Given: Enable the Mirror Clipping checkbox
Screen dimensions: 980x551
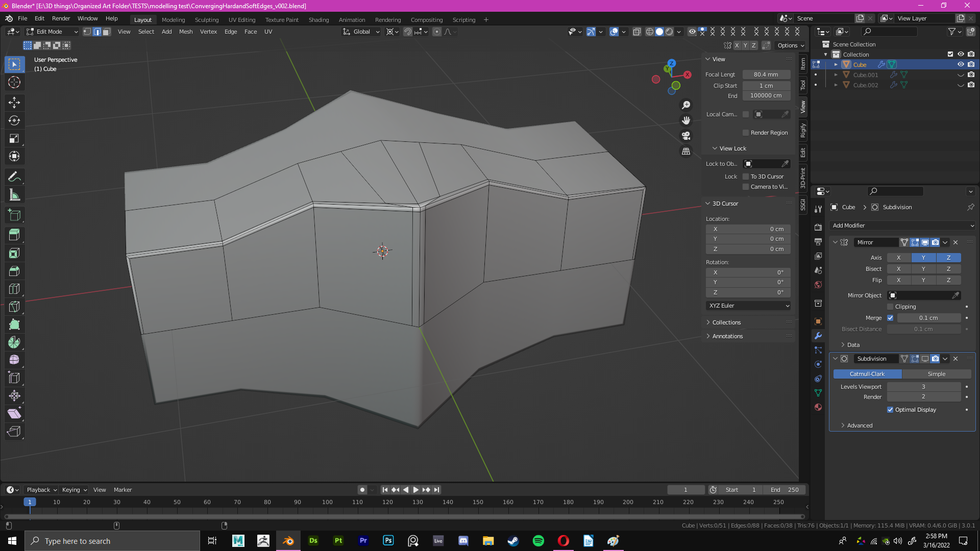Looking at the screenshot, I should (x=890, y=307).
